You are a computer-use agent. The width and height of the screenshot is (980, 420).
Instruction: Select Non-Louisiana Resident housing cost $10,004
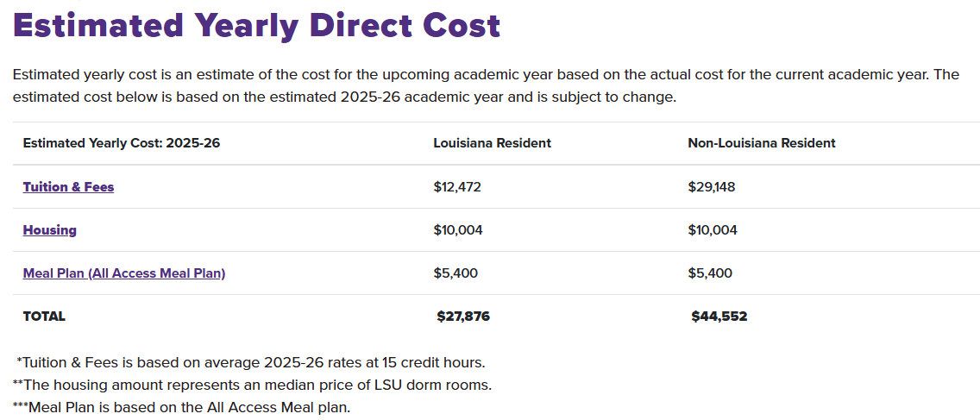tap(713, 230)
